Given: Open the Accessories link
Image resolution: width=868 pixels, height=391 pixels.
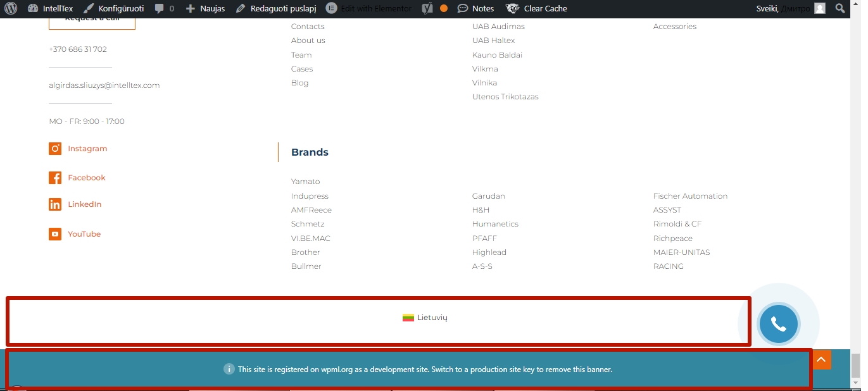Looking at the screenshot, I should [675, 27].
